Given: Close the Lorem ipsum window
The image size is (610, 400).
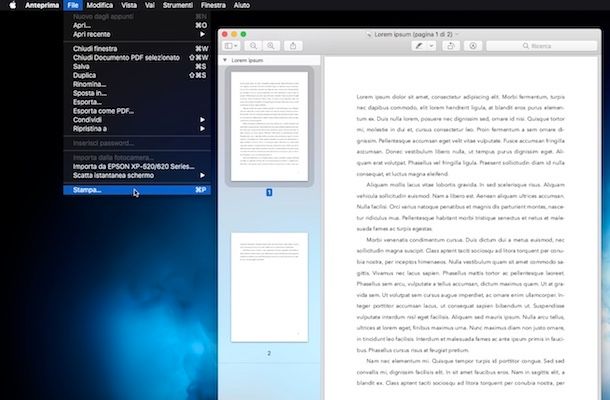Looking at the screenshot, I should click(x=224, y=34).
